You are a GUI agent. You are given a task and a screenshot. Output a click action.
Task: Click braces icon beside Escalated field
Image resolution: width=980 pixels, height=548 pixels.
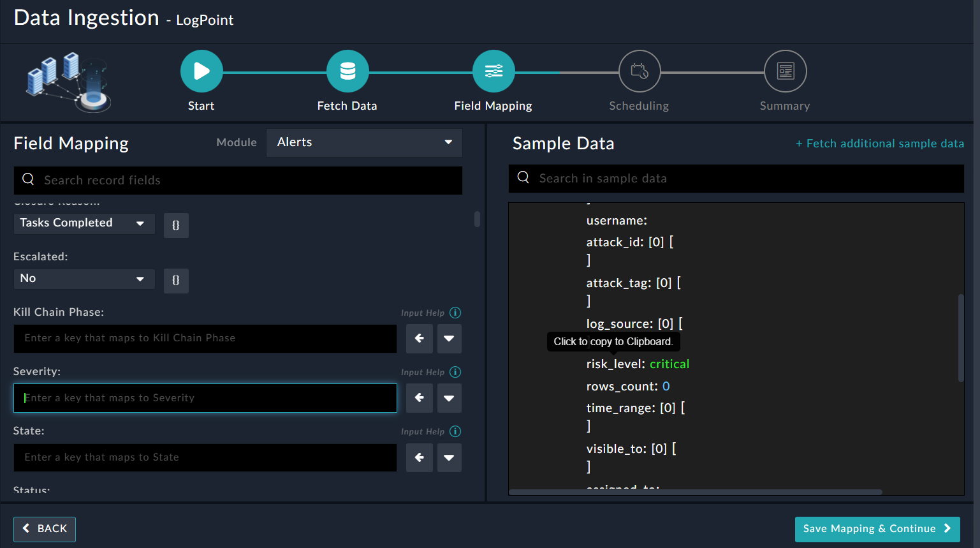pyautogui.click(x=176, y=280)
